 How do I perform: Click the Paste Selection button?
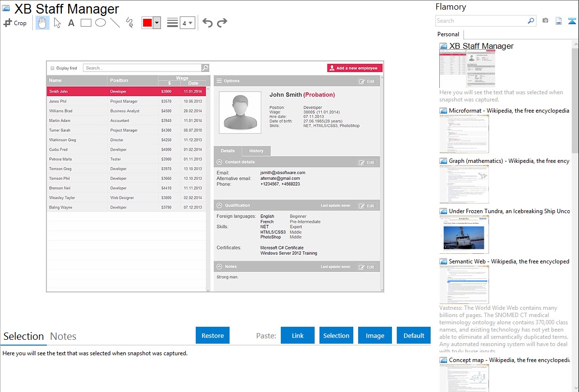(336, 335)
